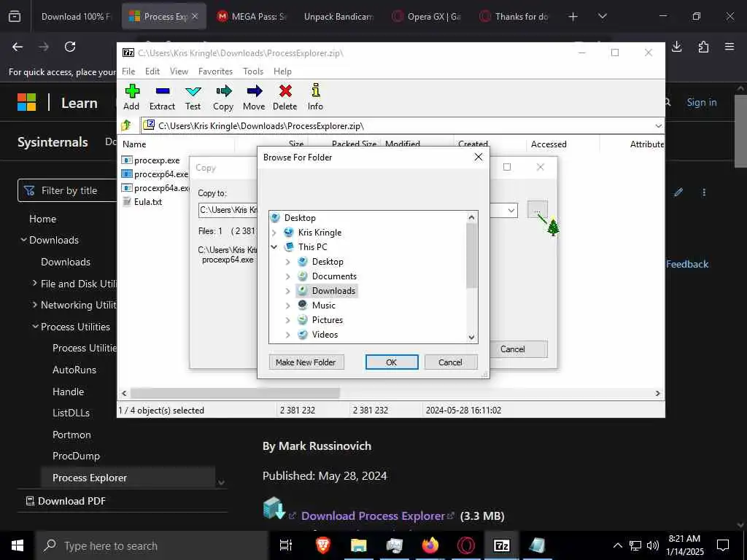
Task: Open the 7-Zip Edit menu
Action: (152, 71)
